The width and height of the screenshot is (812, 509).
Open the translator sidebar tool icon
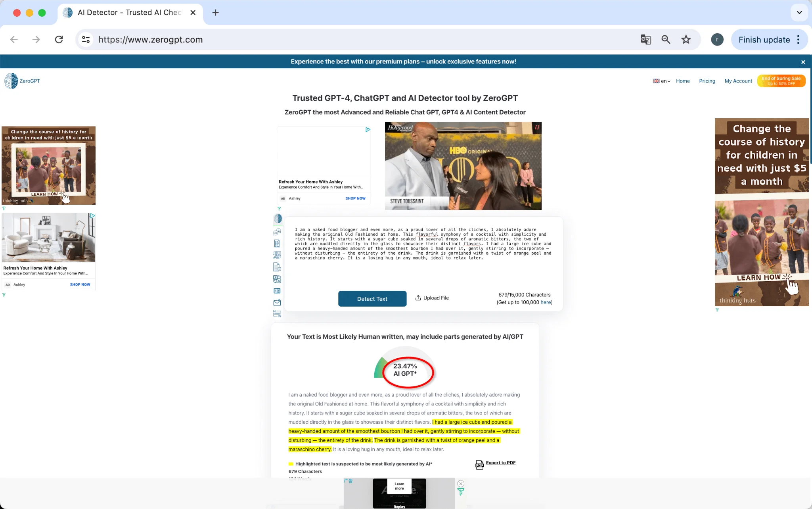pyautogui.click(x=277, y=279)
